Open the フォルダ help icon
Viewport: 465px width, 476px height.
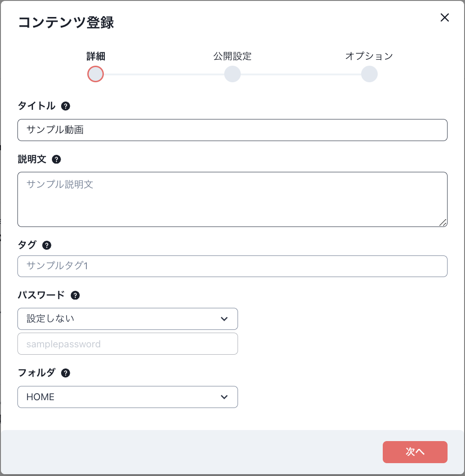tap(66, 373)
